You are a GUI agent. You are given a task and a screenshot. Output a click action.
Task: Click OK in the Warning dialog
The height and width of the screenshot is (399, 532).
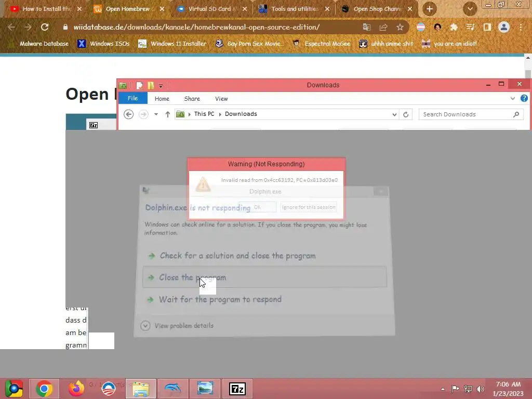tap(258, 207)
